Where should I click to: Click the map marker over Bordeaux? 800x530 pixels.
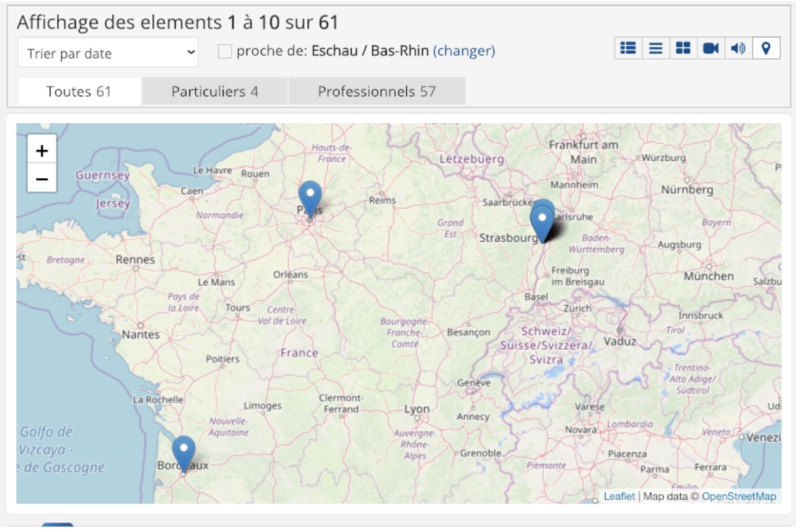click(x=184, y=453)
